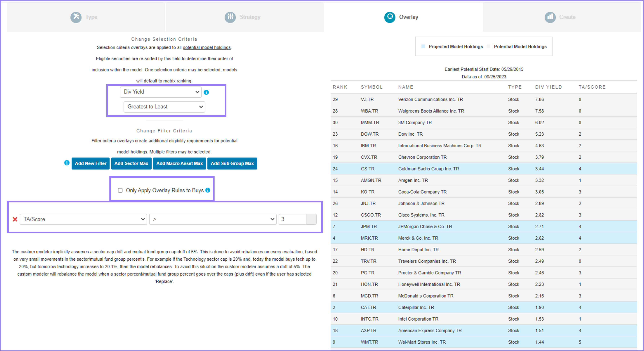Image resolution: width=644 pixels, height=351 pixels.
Task: Click the Potential Model Holdings legend swatch
Action: (x=488, y=46)
